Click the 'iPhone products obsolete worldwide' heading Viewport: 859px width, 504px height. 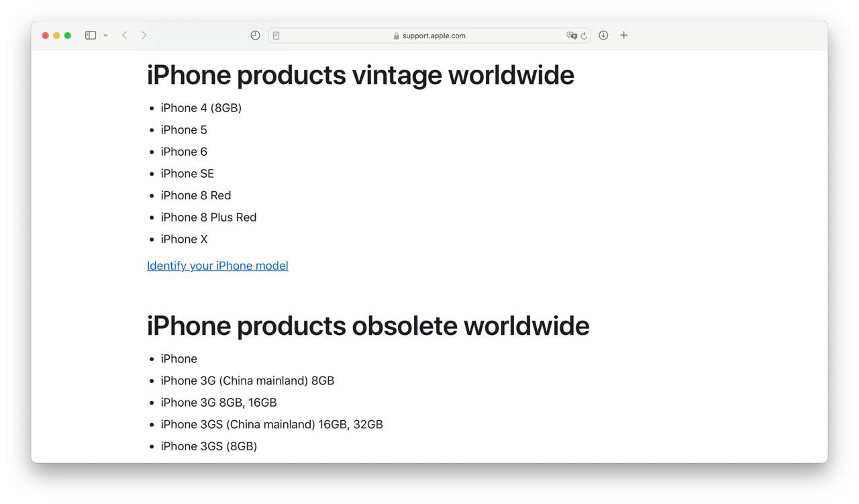368,325
